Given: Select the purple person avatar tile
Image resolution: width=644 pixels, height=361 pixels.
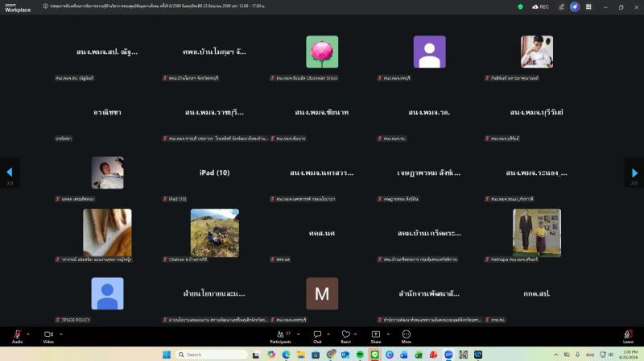Looking at the screenshot, I should point(430,52).
